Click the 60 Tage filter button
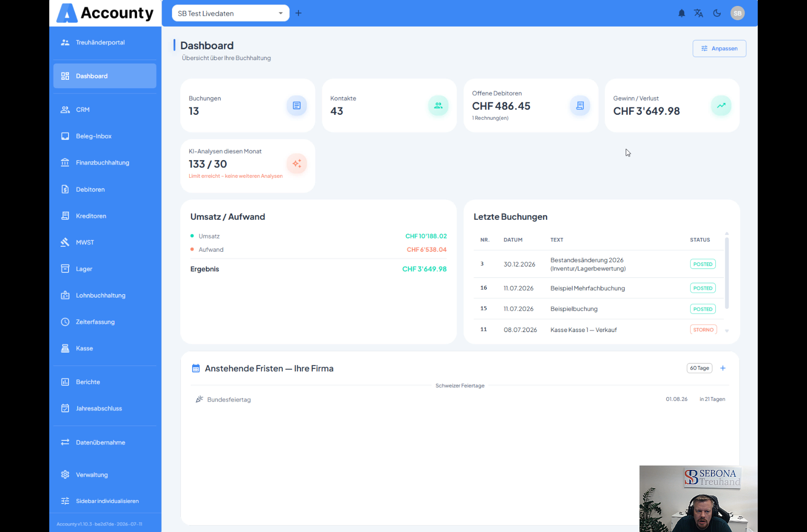Image resolution: width=807 pixels, height=532 pixels. pos(700,368)
